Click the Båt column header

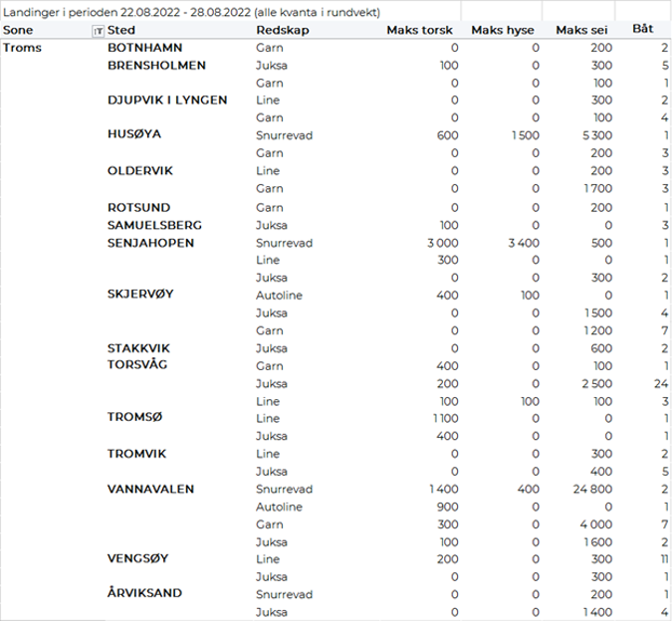(x=643, y=30)
